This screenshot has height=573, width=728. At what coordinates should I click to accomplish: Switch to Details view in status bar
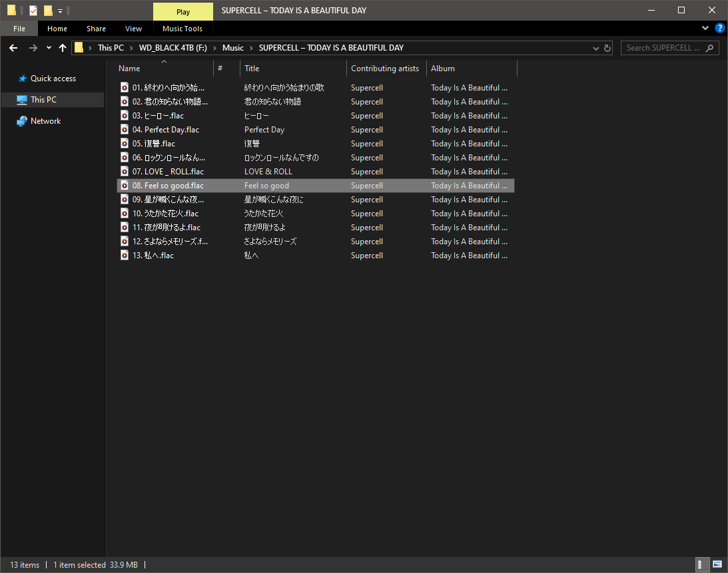[x=703, y=564]
